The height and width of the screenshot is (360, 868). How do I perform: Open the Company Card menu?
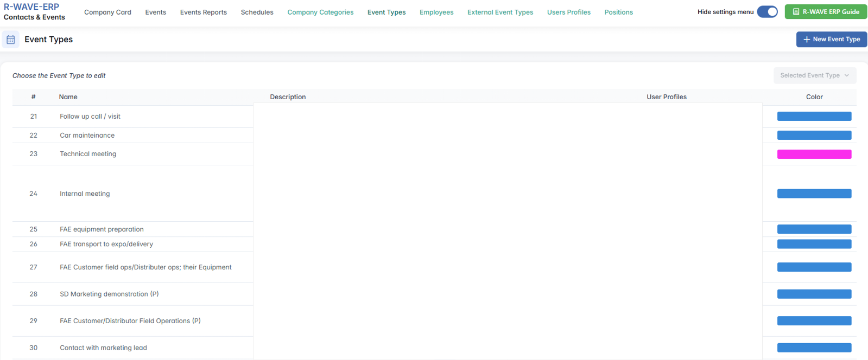(x=107, y=12)
